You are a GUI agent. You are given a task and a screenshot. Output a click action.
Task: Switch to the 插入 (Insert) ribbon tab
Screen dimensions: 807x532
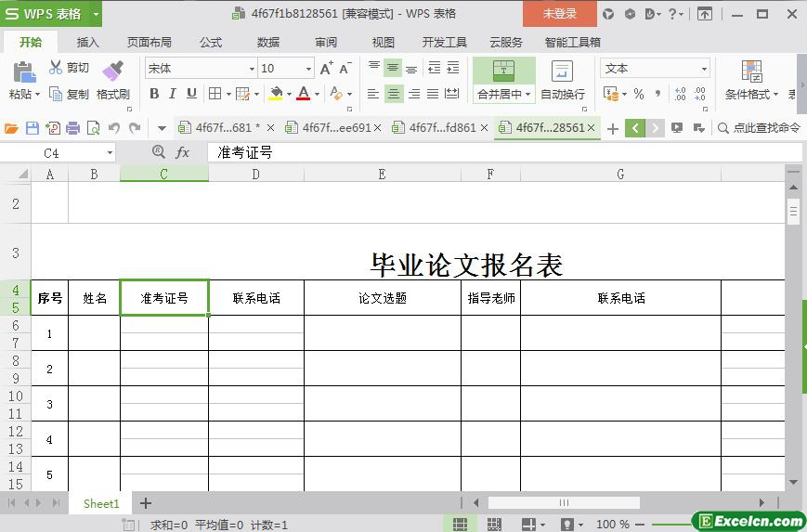click(88, 42)
